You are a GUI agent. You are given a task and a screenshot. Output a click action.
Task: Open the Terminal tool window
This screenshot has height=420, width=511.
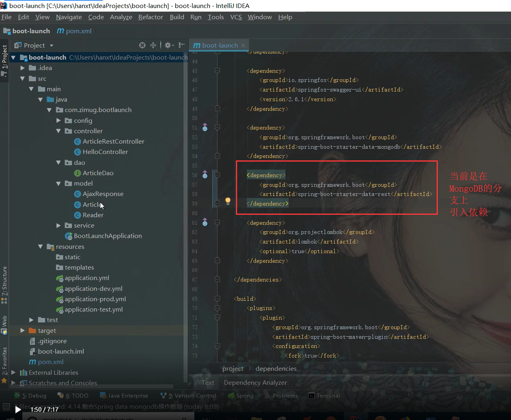(324, 396)
